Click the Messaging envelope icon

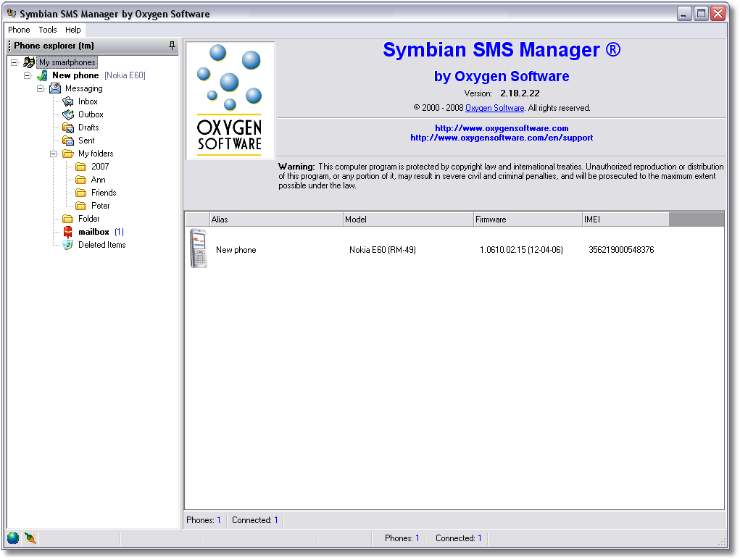tap(55, 88)
